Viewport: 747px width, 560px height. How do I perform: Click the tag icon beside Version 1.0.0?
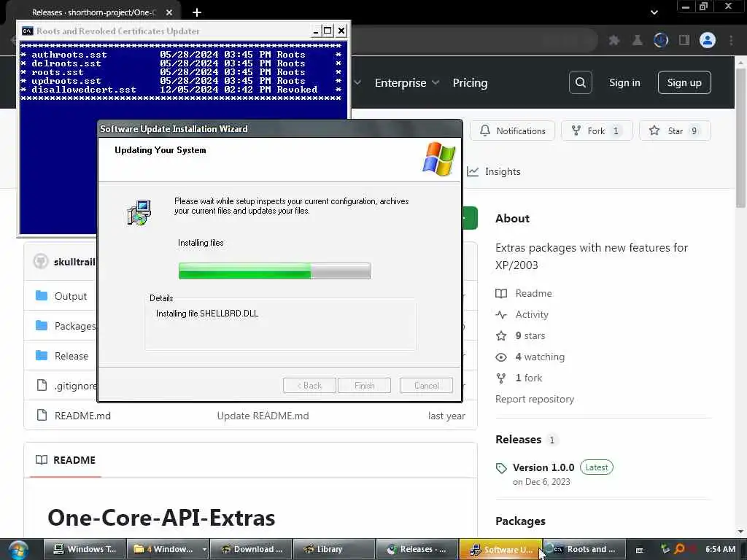pyautogui.click(x=501, y=468)
